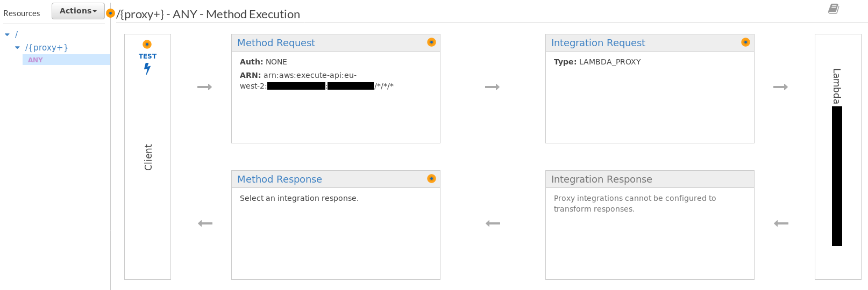Click the TEST link in Client box

click(147, 56)
